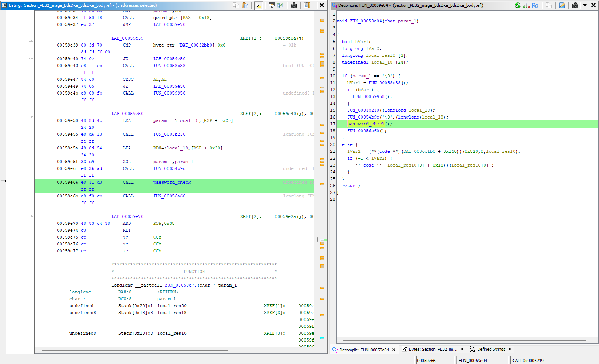Viewport: 599px width, 364px height.
Task: Click FUN_0003b230 operand in Listing
Action: 169,134
